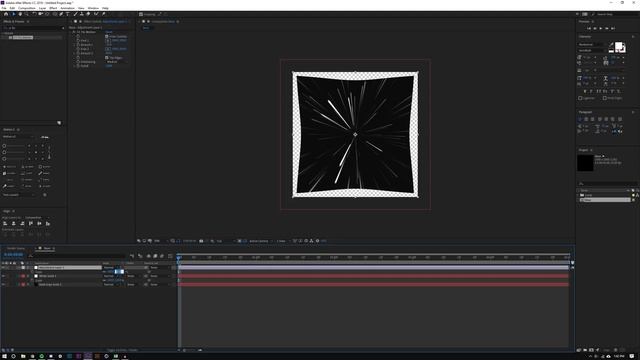
Task: Hide the Adjustment Layer 1 eye toggle
Action: [x=3, y=268]
